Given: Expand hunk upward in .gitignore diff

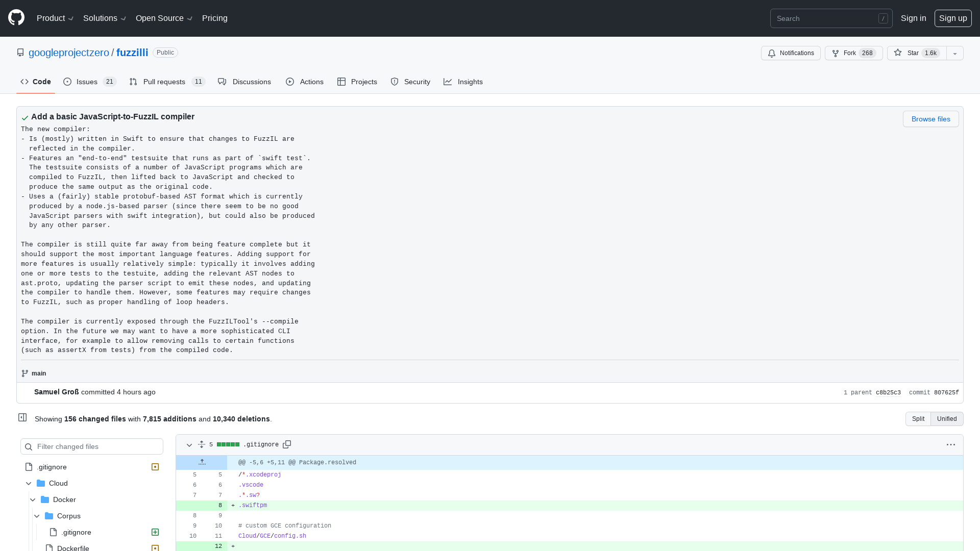Looking at the screenshot, I should pyautogui.click(x=202, y=462).
